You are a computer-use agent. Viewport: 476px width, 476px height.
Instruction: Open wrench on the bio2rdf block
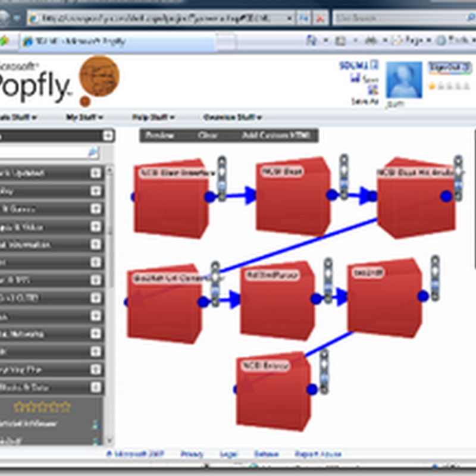point(435,278)
